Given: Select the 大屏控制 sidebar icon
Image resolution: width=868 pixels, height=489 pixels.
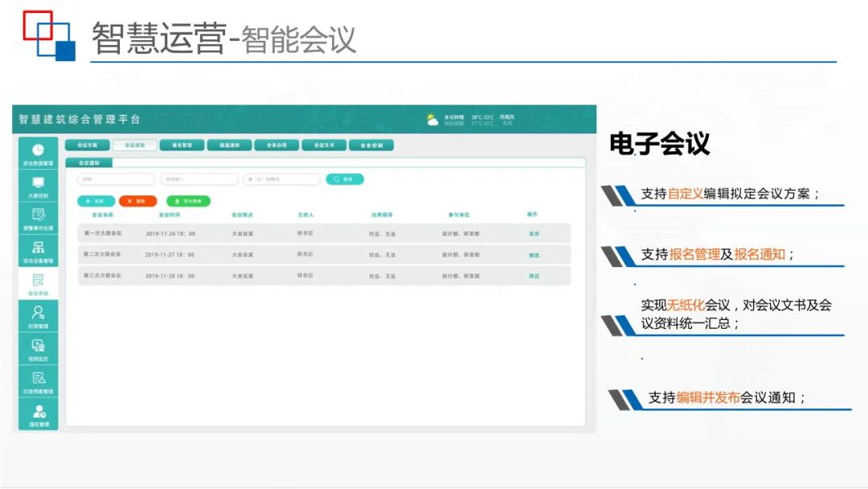Looking at the screenshot, I should click(x=38, y=187).
